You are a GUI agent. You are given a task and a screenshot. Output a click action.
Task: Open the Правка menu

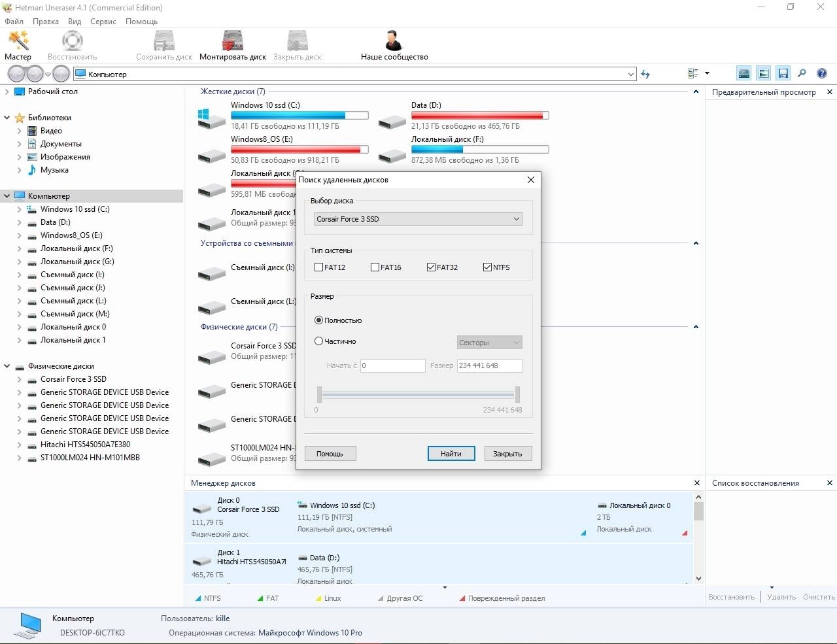tap(46, 22)
